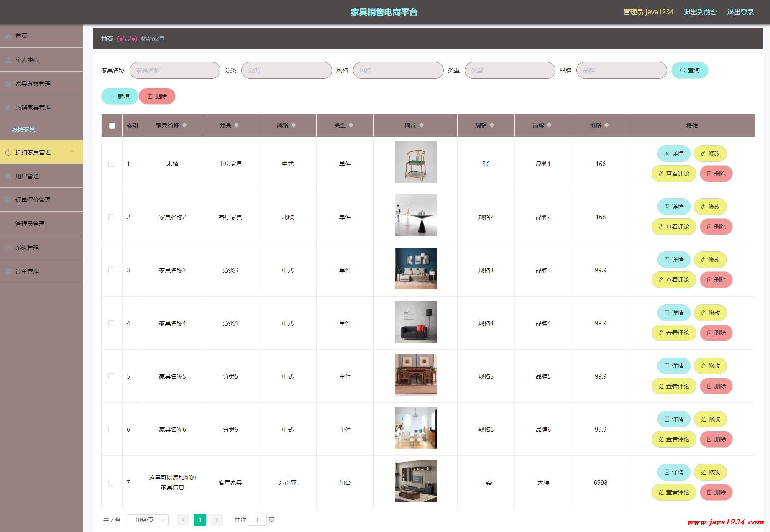Open 详情 for 家具名称6 row

tap(674, 419)
